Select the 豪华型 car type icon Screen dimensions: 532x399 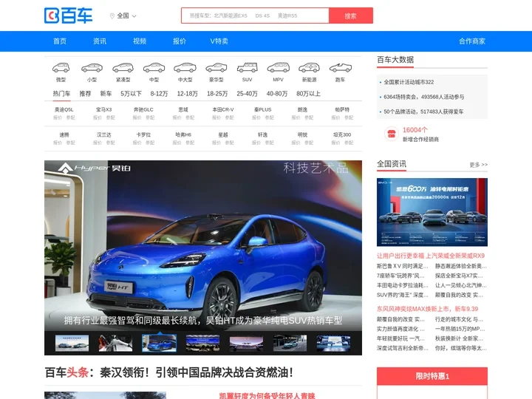[216, 68]
